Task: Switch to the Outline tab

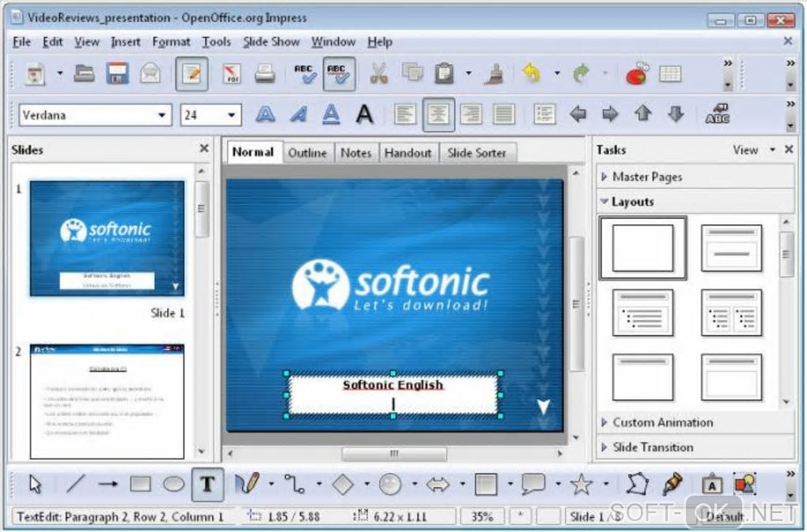Action: click(x=307, y=153)
